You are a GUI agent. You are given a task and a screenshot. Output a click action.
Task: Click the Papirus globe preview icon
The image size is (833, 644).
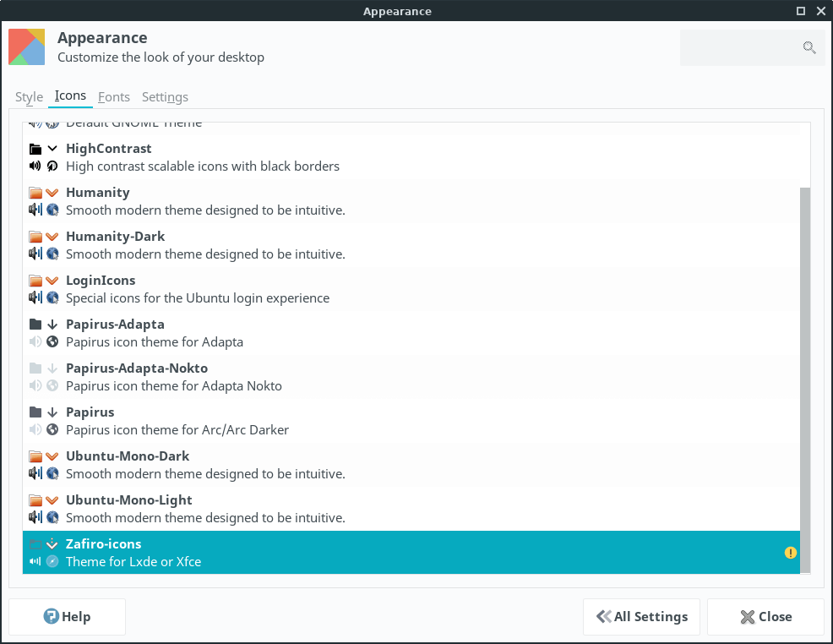tap(52, 429)
